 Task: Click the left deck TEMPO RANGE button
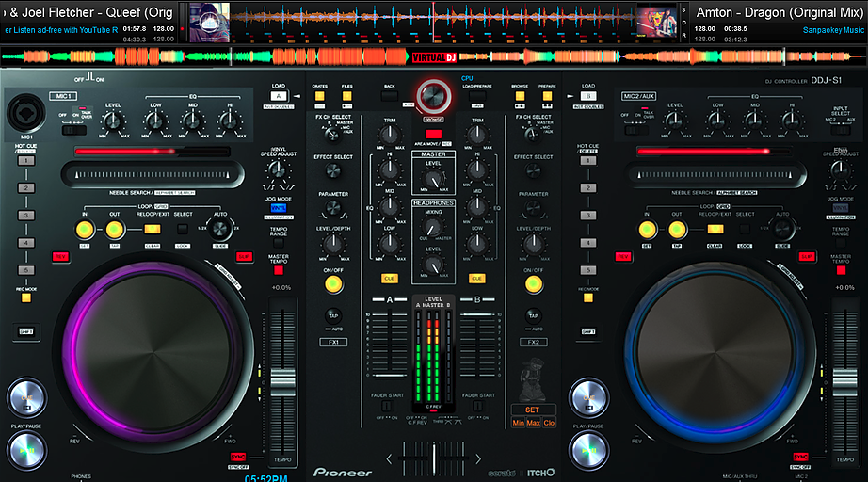(x=279, y=242)
